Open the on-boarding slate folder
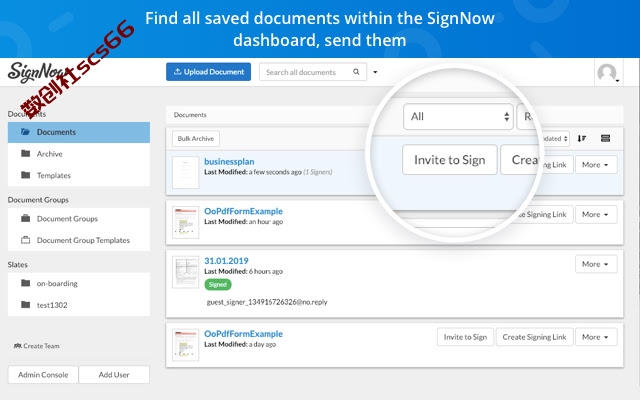The height and width of the screenshot is (400, 640). [x=79, y=283]
